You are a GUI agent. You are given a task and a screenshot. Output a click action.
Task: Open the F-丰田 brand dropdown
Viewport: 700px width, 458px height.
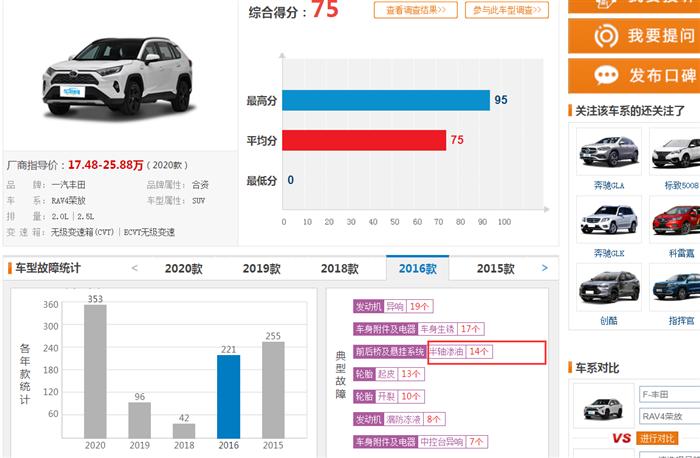[669, 395]
